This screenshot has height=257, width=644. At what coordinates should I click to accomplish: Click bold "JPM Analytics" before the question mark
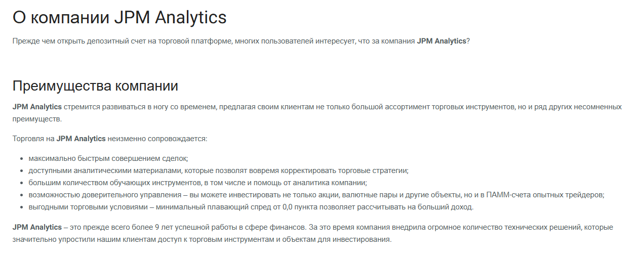click(x=441, y=41)
